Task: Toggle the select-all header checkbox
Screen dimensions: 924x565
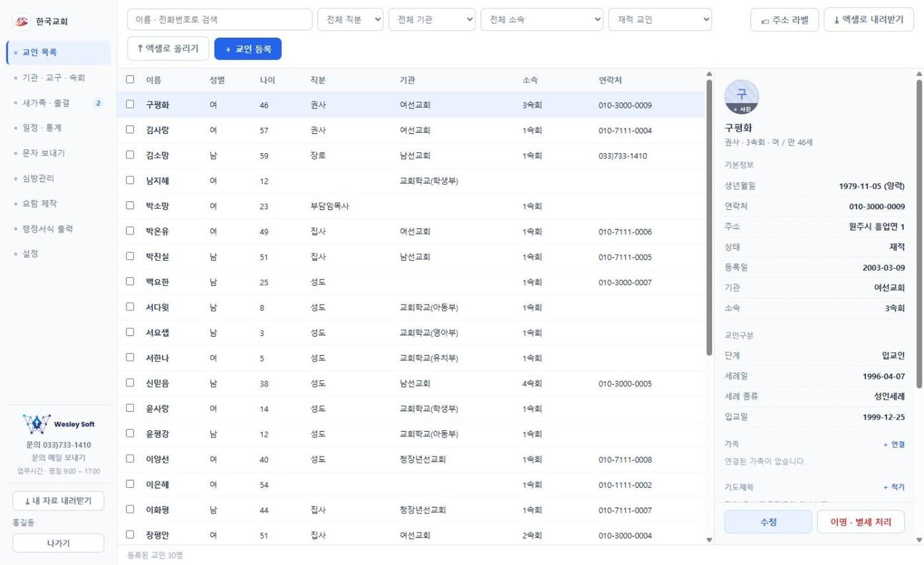Action: coord(130,80)
